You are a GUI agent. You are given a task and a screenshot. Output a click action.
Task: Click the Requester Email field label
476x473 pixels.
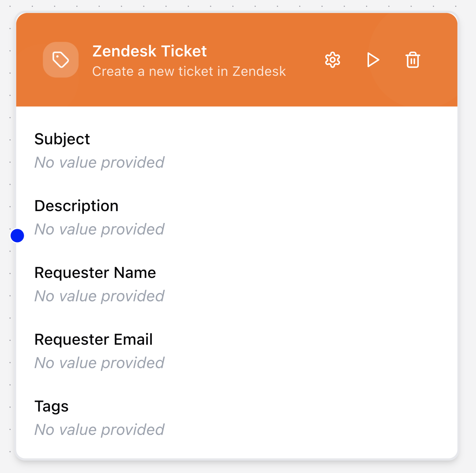tap(94, 339)
